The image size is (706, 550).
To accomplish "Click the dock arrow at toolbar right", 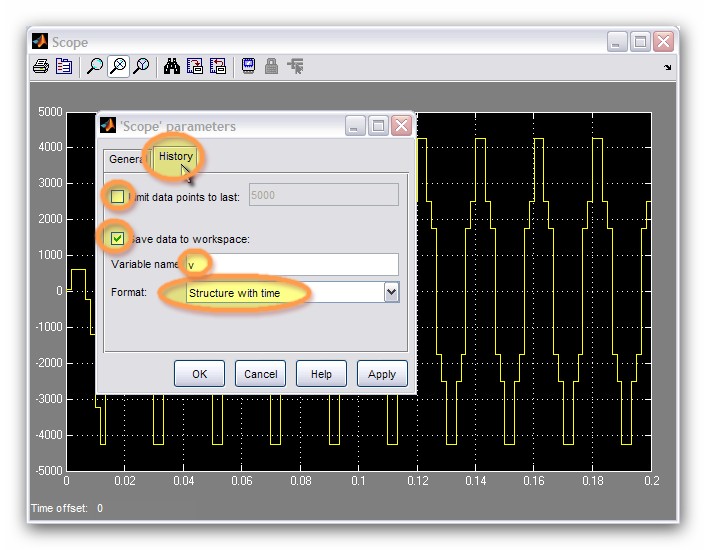I will point(668,68).
